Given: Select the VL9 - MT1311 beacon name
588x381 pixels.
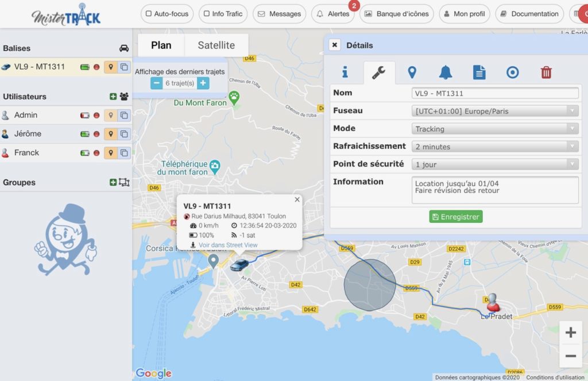Looking at the screenshot, I should point(40,67).
